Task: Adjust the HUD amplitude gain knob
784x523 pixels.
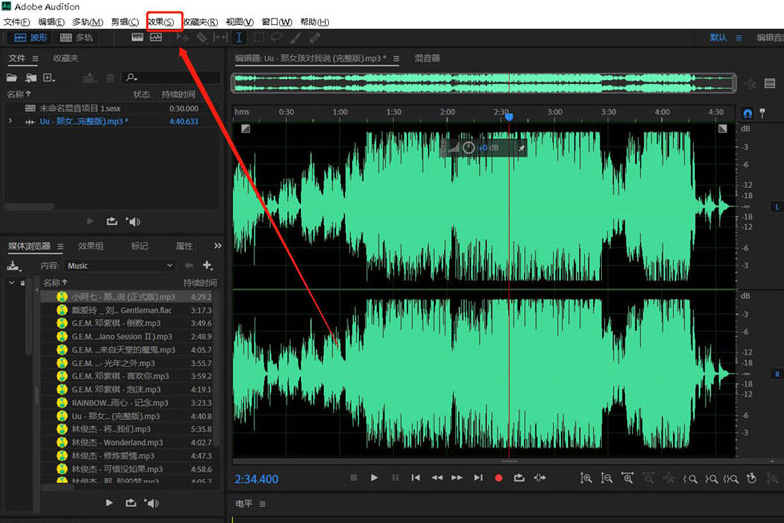Action: coord(469,148)
